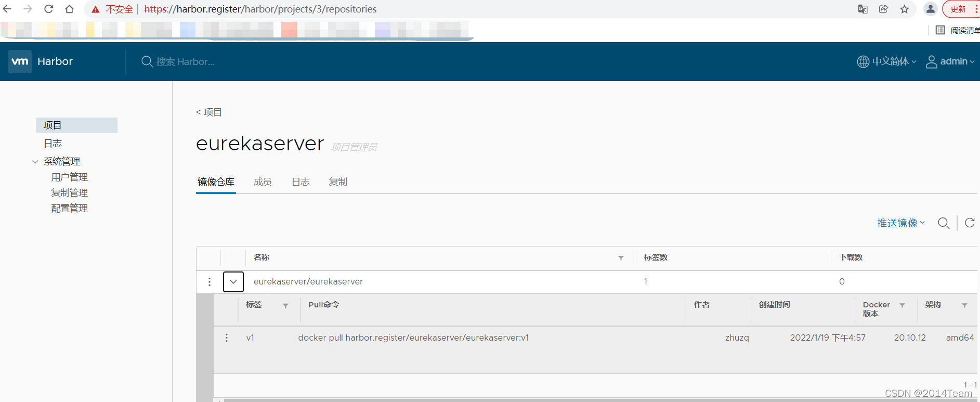Click the eurekaserver project title

tap(260, 144)
